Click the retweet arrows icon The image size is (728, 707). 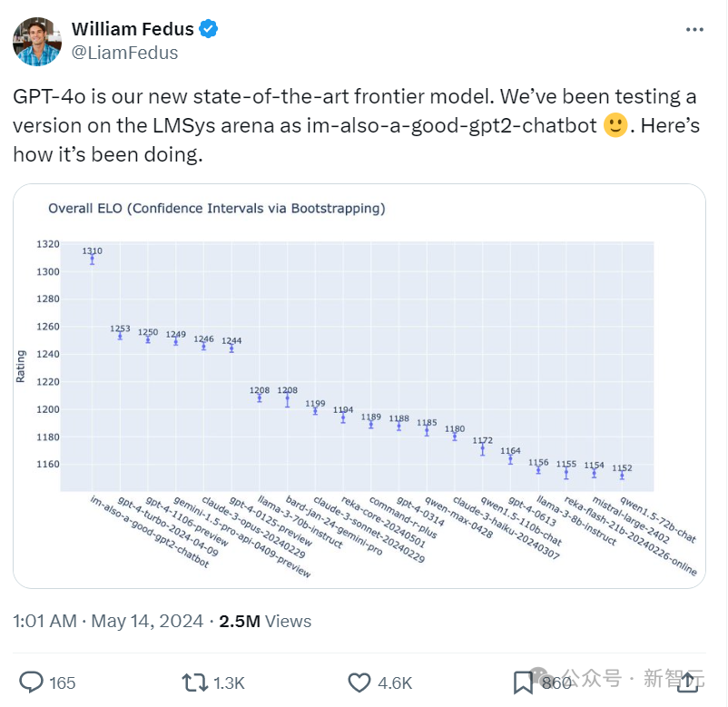tap(195, 682)
